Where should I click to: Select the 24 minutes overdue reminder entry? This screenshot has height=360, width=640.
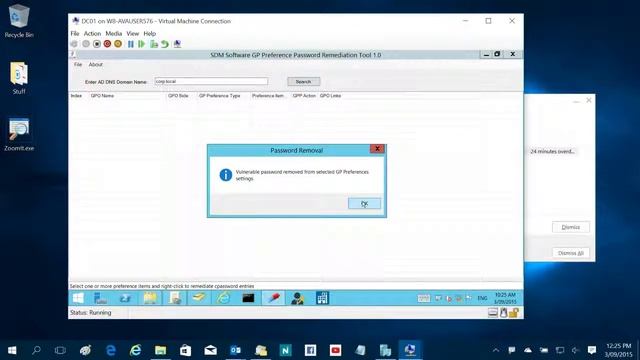[552, 151]
